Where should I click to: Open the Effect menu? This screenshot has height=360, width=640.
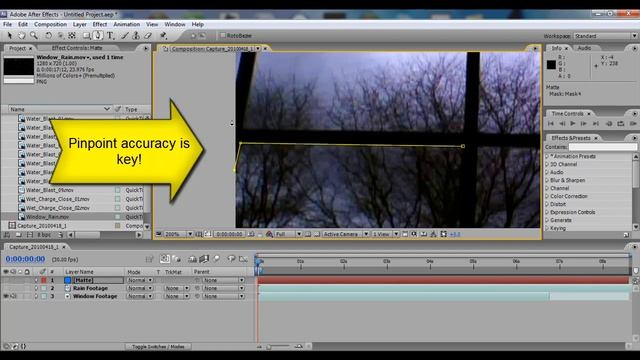(100, 24)
